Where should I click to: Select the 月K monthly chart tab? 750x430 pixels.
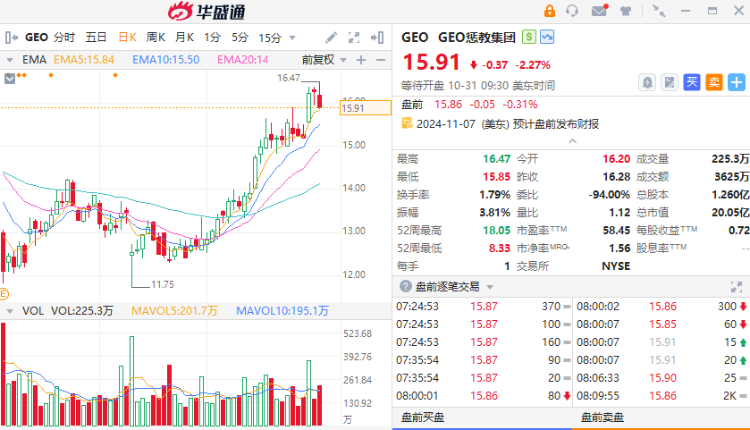pyautogui.click(x=184, y=37)
